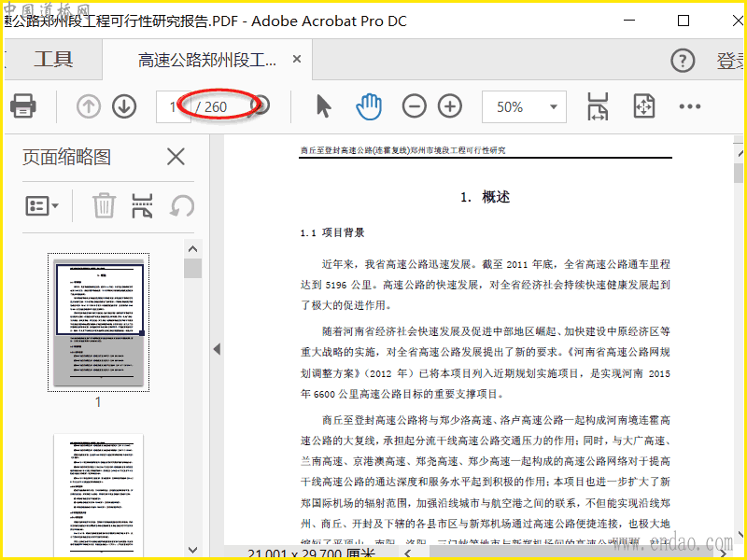
Task: Rotate page with the circular arrow icon
Action: (x=182, y=205)
